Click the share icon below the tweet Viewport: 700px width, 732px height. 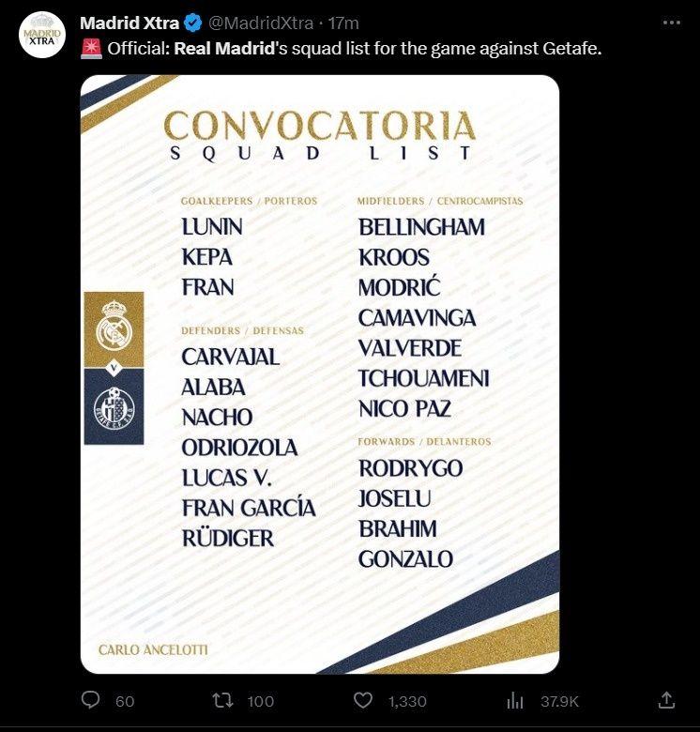[666, 700]
